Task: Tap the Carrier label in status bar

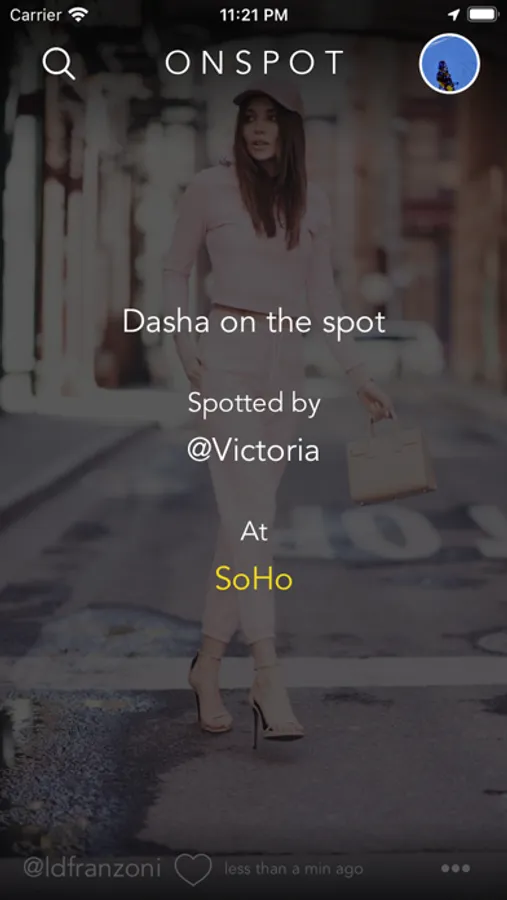Action: coord(36,15)
